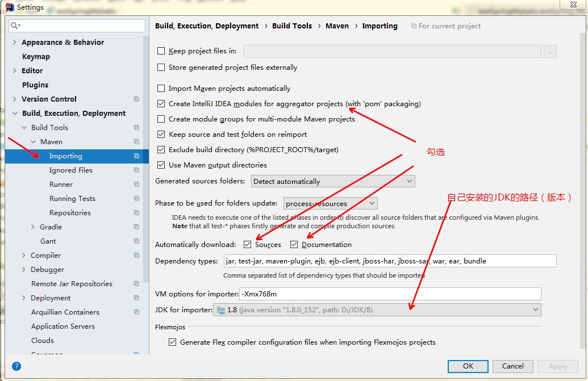The image size is (588, 381).
Task: Click the project-level icon beside Build Tools
Action: click(136, 127)
